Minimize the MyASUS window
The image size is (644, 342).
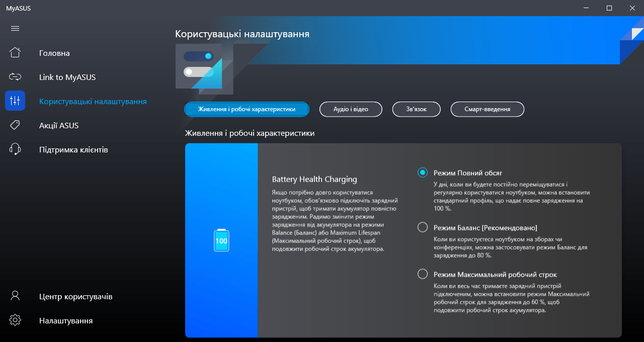click(x=586, y=8)
